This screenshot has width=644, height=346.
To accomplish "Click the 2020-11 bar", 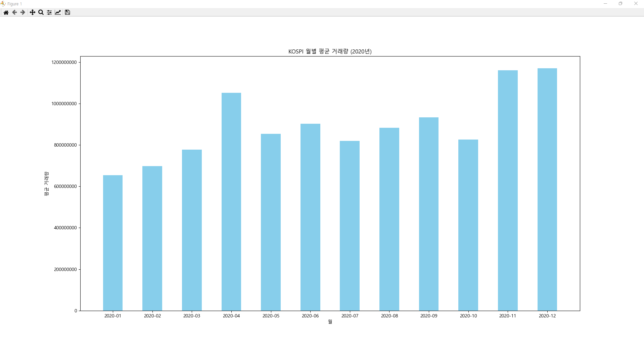I will click(508, 190).
